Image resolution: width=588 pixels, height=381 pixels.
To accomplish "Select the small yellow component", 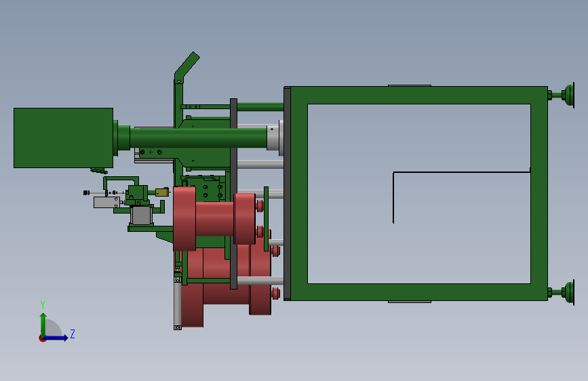I will (161, 193).
